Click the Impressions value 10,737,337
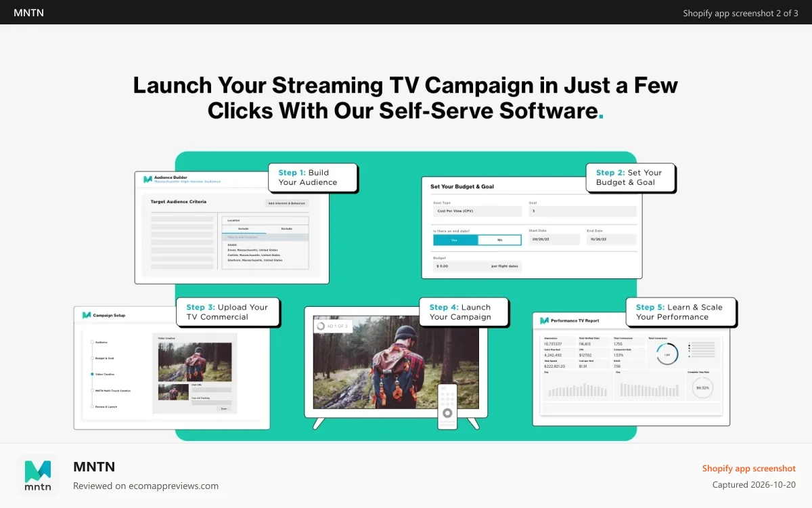The width and height of the screenshot is (812, 508). pos(553,344)
